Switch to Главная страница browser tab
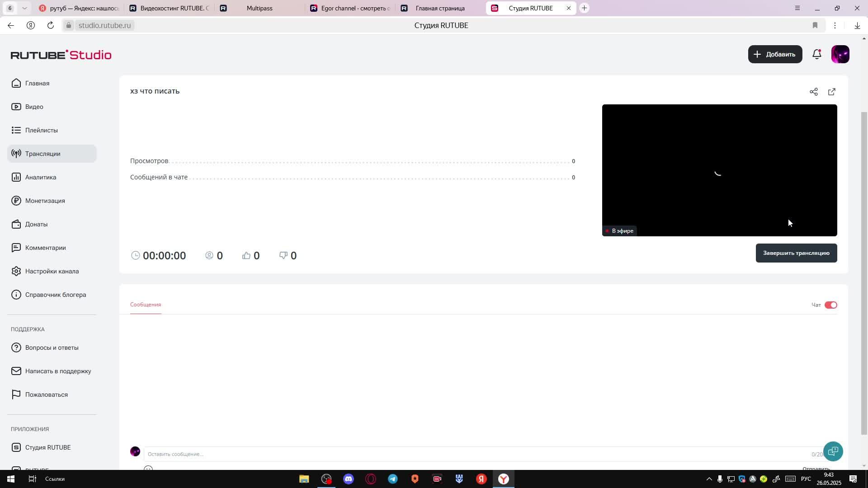Viewport: 868px width, 488px height. [x=440, y=8]
